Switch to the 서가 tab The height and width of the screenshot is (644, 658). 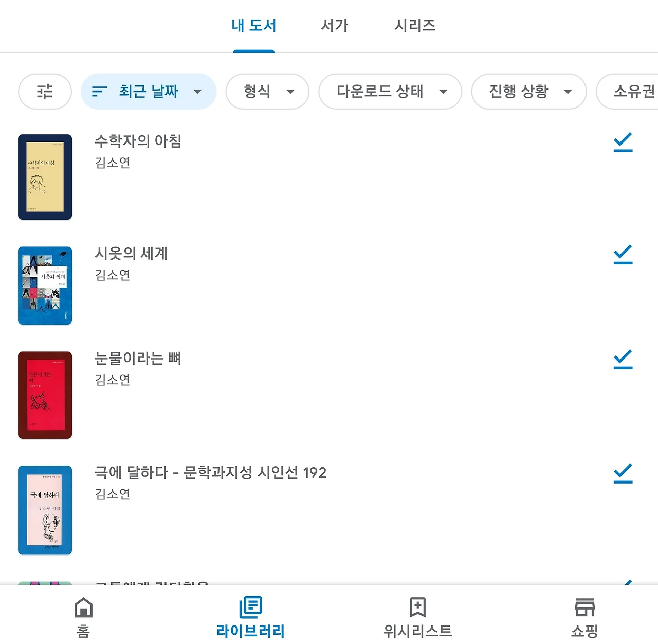[335, 26]
